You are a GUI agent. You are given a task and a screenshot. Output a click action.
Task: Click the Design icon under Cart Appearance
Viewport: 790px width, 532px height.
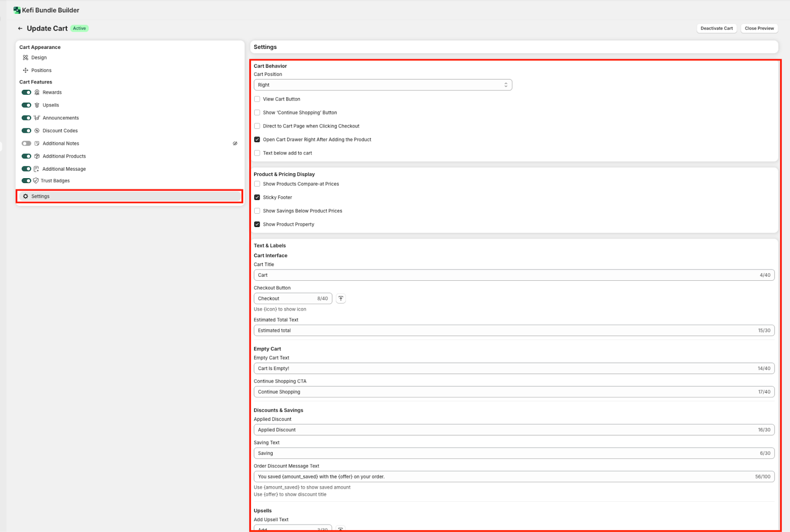(x=26, y=58)
